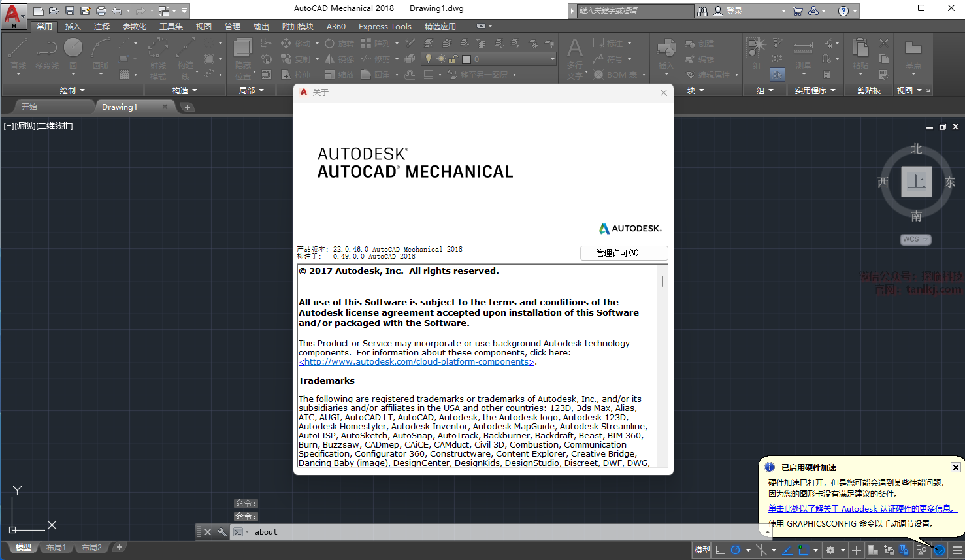
Task: Expand the 登录 sign-in dropdown
Action: click(x=783, y=11)
